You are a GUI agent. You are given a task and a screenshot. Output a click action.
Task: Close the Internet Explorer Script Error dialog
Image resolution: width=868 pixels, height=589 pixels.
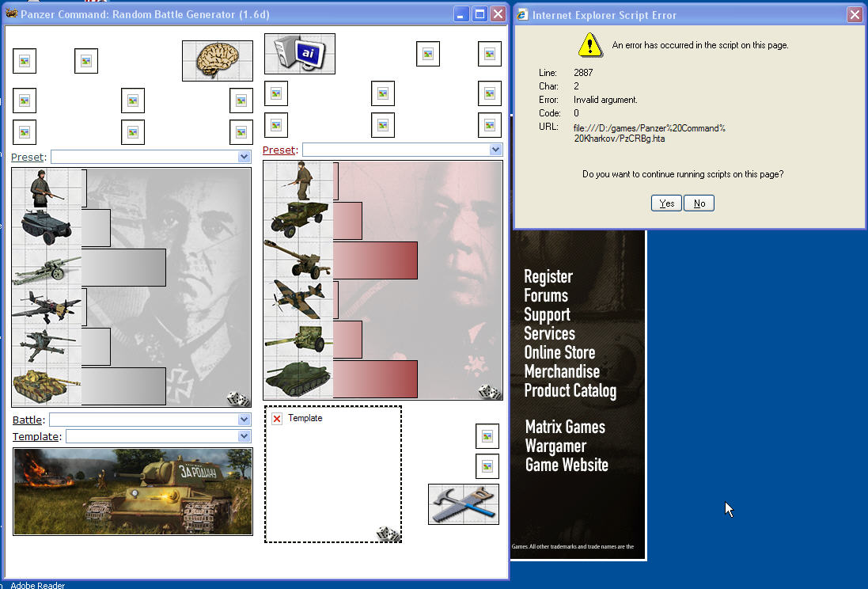pyautogui.click(x=855, y=14)
